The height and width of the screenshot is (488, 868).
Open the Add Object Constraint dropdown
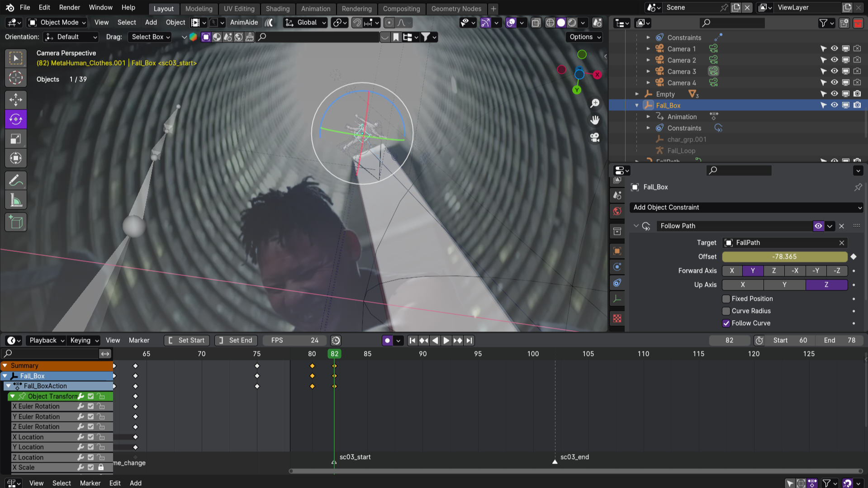point(746,208)
